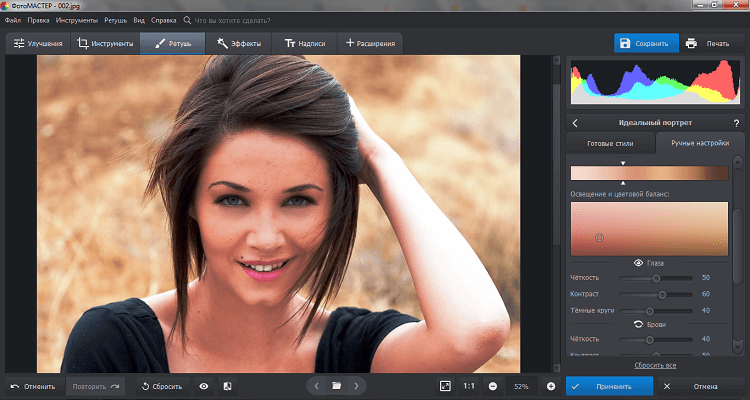750x400 pixels.
Task: Toggle split compare view icon
Action: tap(227, 386)
